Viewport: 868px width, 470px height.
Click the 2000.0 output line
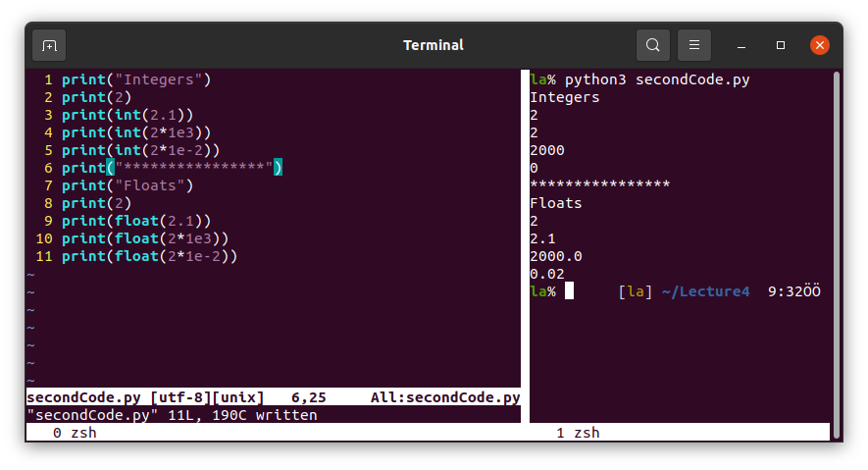[x=555, y=256]
